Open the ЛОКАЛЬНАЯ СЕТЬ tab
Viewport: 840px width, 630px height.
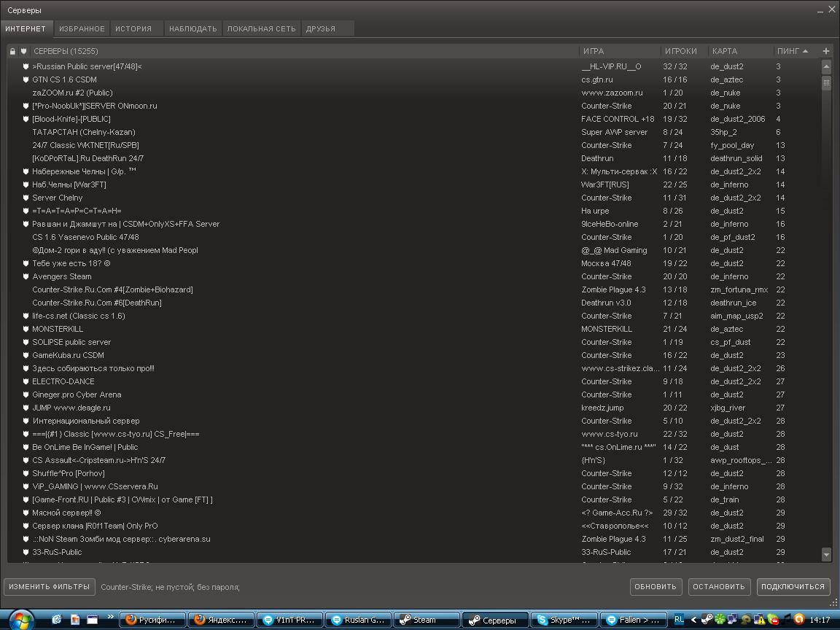pyautogui.click(x=261, y=28)
